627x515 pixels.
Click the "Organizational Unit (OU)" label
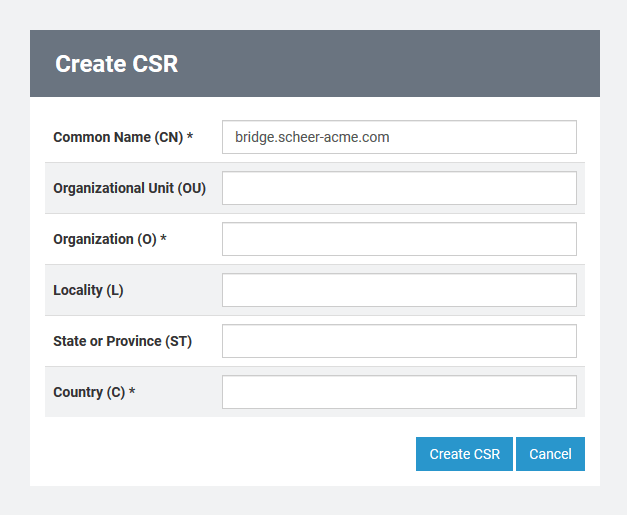tap(129, 188)
